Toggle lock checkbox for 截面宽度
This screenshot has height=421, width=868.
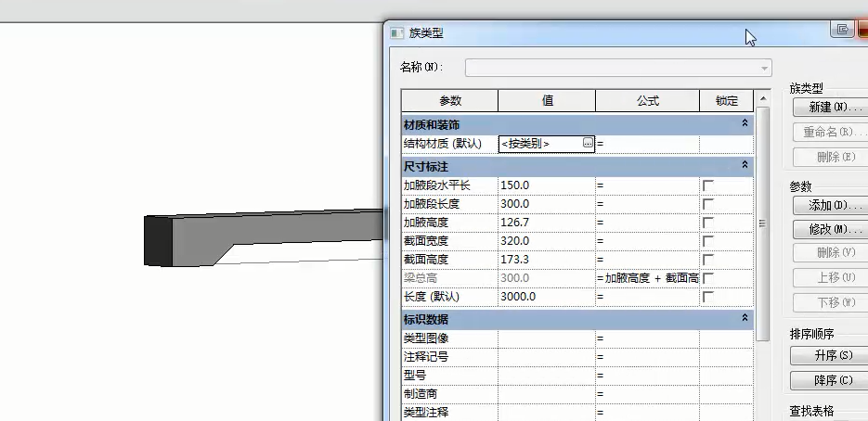click(x=708, y=241)
